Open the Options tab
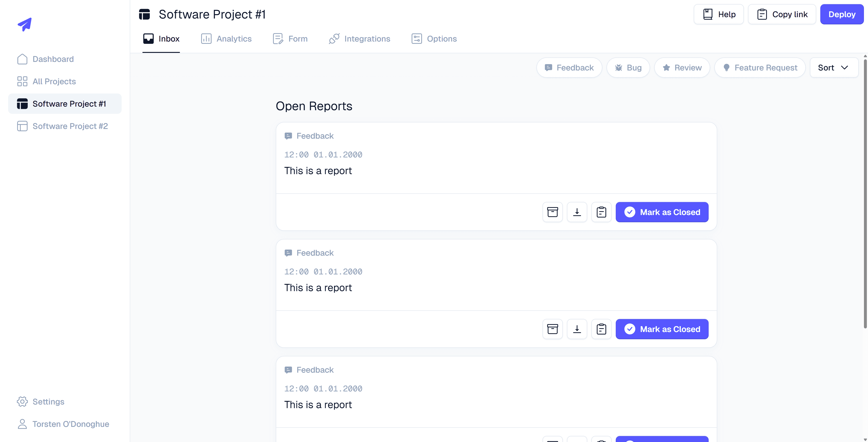The image size is (868, 442). point(434,39)
